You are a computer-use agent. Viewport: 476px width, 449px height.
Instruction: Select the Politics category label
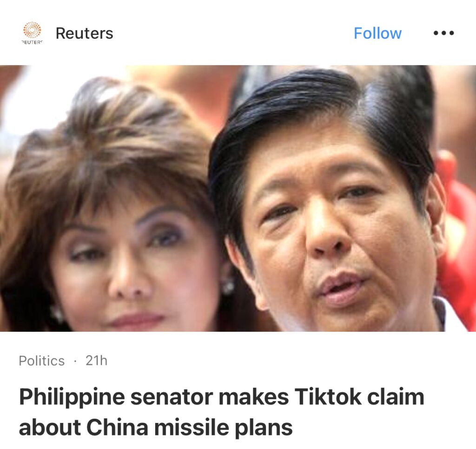[41, 361]
